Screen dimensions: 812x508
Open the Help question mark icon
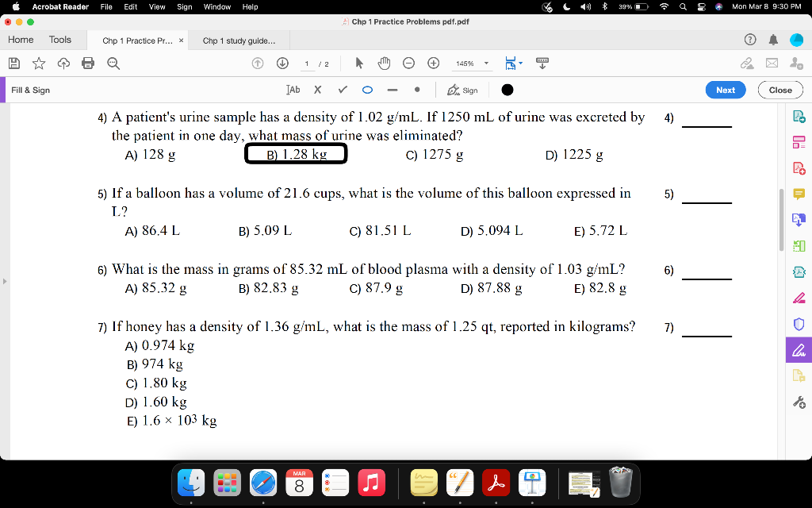coord(750,40)
